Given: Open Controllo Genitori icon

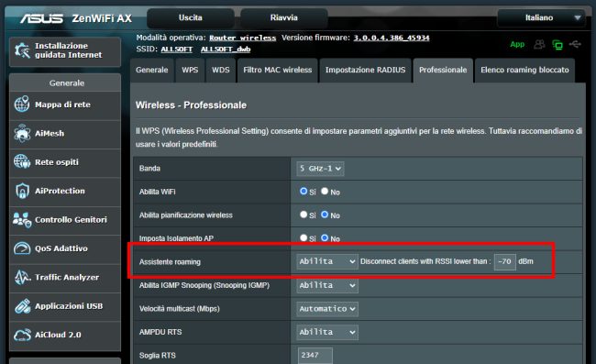Looking at the screenshot, I should click(22, 220).
